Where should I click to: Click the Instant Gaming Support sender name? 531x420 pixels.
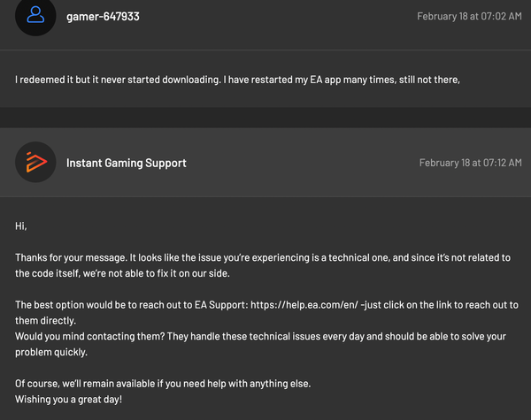[126, 163]
